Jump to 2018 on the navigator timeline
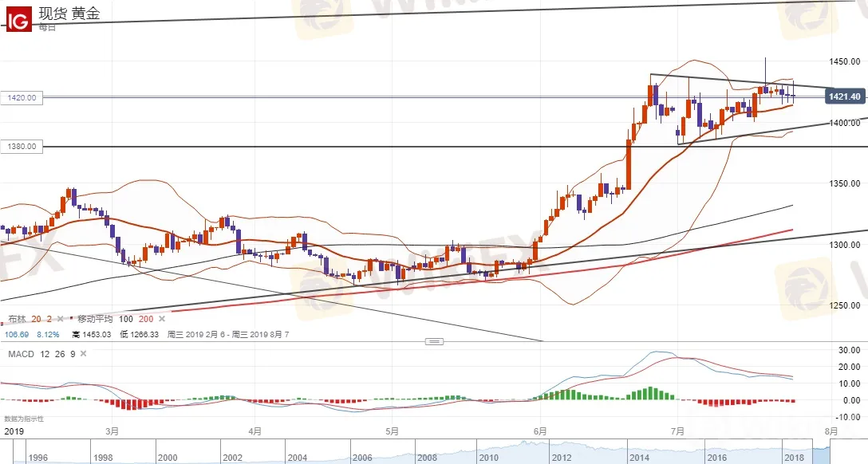The image size is (868, 464). (x=795, y=458)
